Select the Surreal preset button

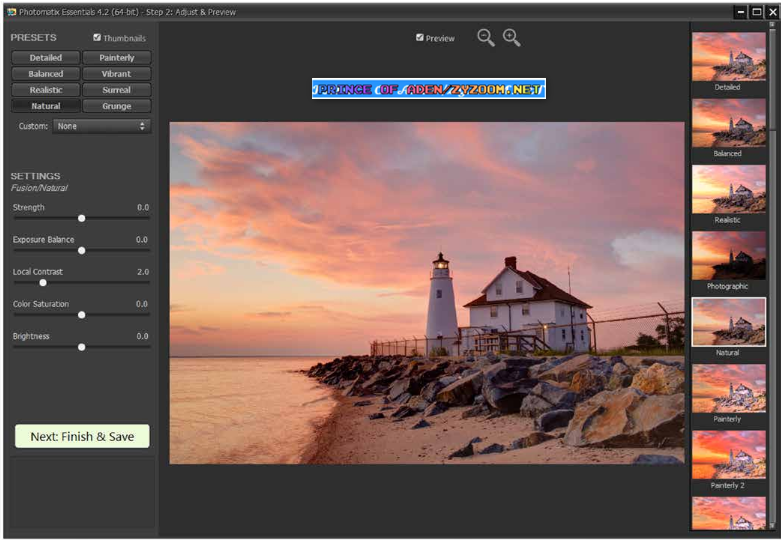tap(117, 90)
